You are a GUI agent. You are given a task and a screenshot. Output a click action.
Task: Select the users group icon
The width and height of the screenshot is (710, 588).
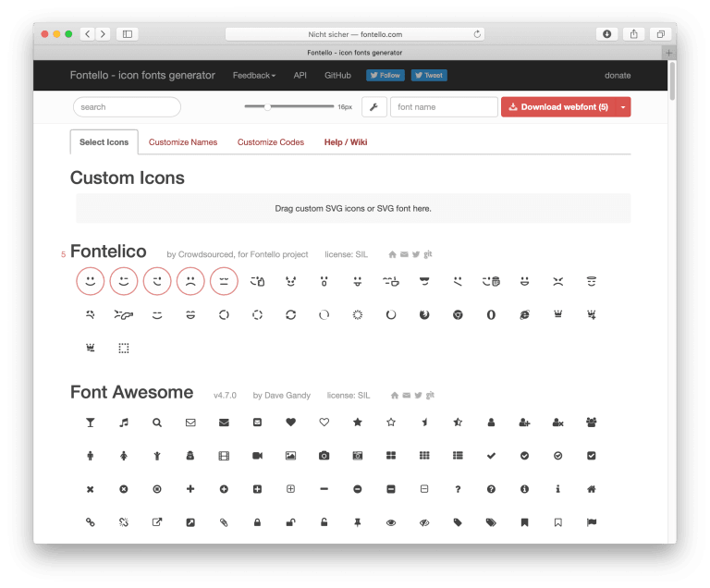(x=592, y=423)
